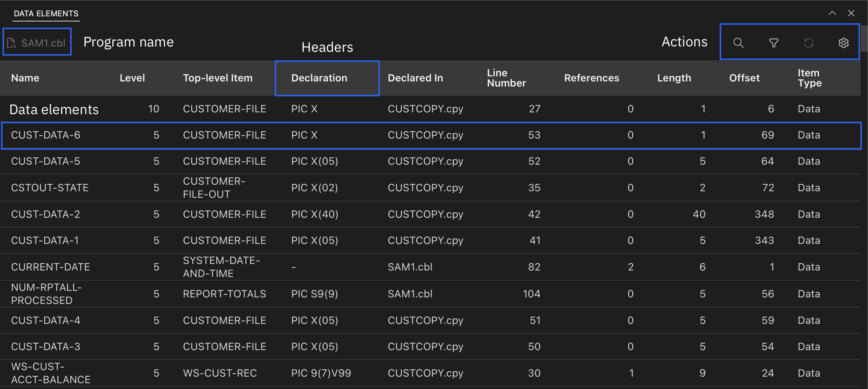
Task: Switch to the DATA ELEMENTS tab
Action: (46, 13)
